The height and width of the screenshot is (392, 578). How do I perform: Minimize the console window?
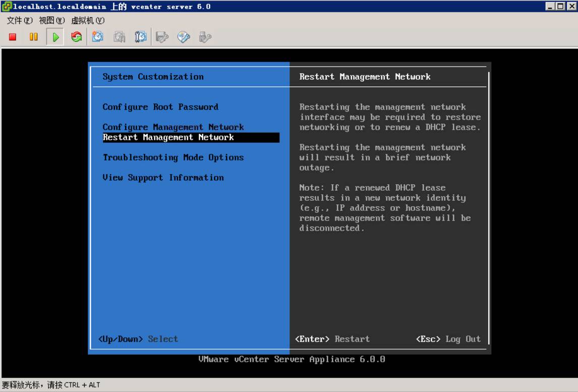pyautogui.click(x=550, y=6)
